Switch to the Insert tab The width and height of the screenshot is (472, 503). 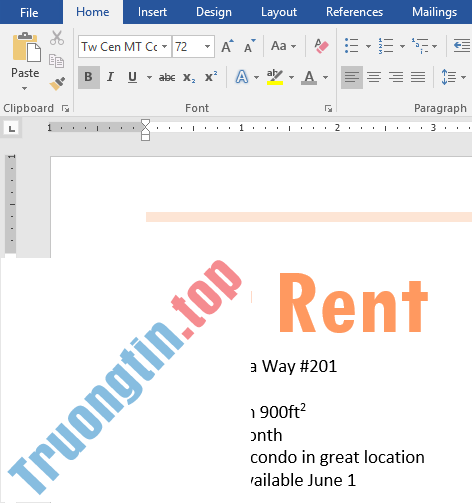pos(152,12)
